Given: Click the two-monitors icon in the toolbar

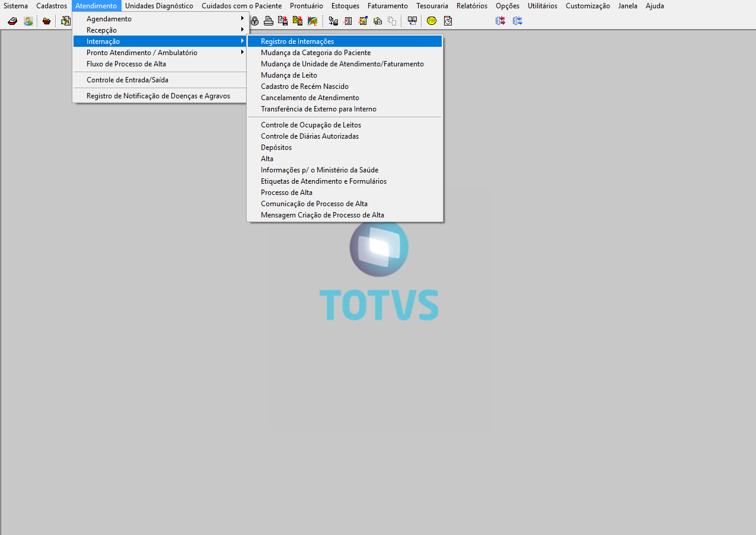Looking at the screenshot, I should coord(412,21).
